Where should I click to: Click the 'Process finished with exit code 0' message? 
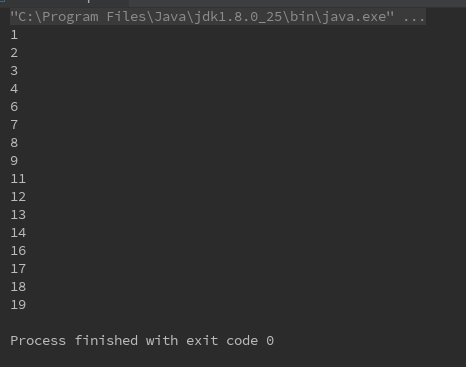click(x=142, y=341)
